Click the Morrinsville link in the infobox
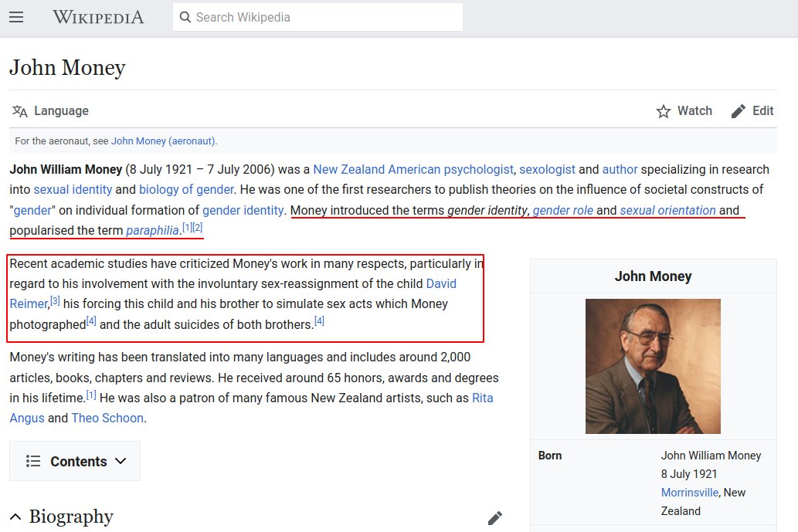The image size is (798, 532). (x=689, y=492)
